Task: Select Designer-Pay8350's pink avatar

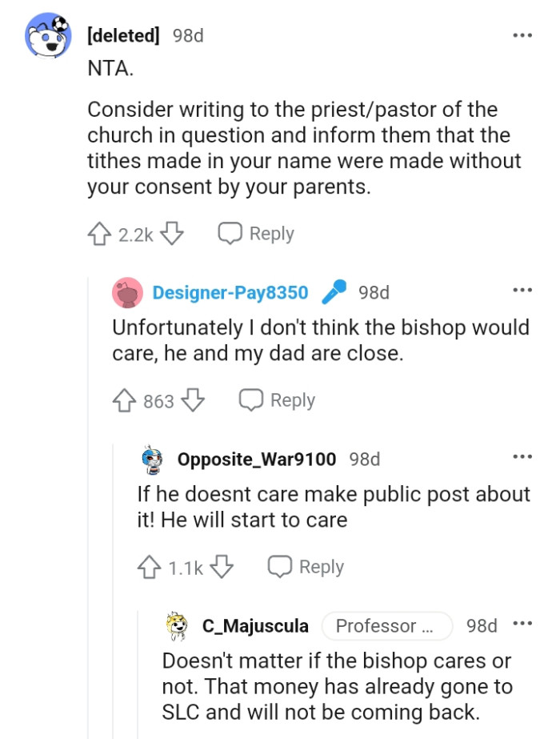Action: pyautogui.click(x=126, y=292)
